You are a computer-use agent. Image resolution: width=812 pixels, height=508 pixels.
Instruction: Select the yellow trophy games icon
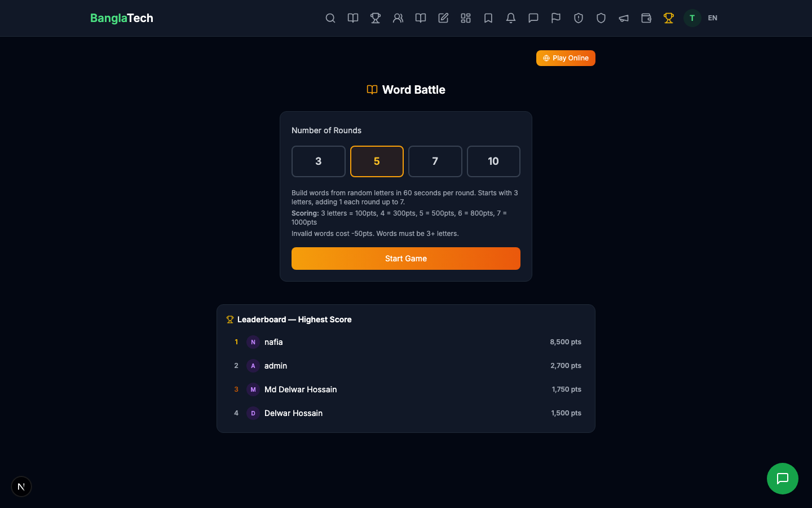669,18
